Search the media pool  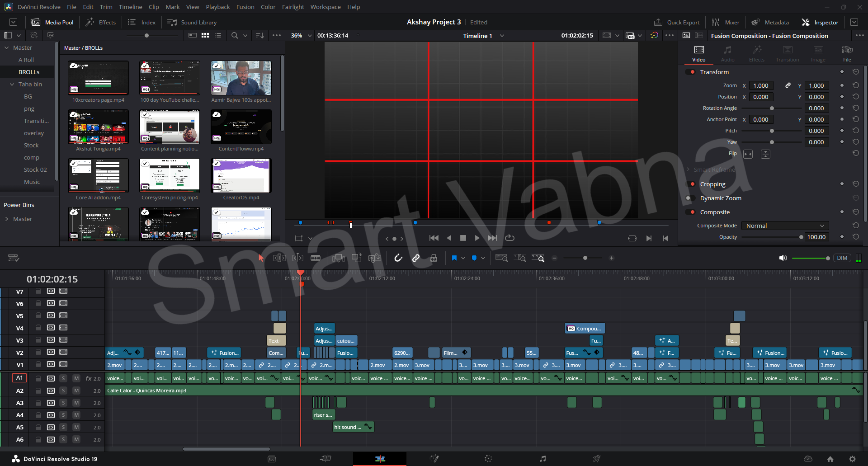(234, 35)
